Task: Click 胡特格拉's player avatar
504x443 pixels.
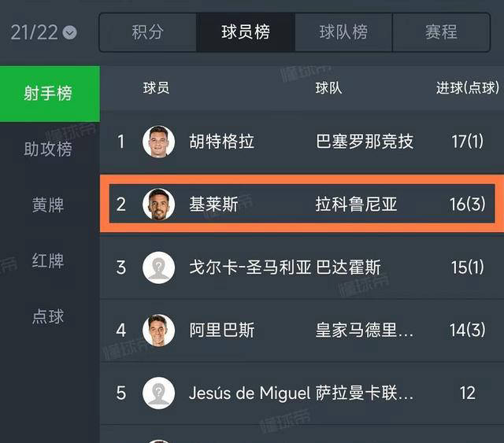Action: tap(158, 142)
